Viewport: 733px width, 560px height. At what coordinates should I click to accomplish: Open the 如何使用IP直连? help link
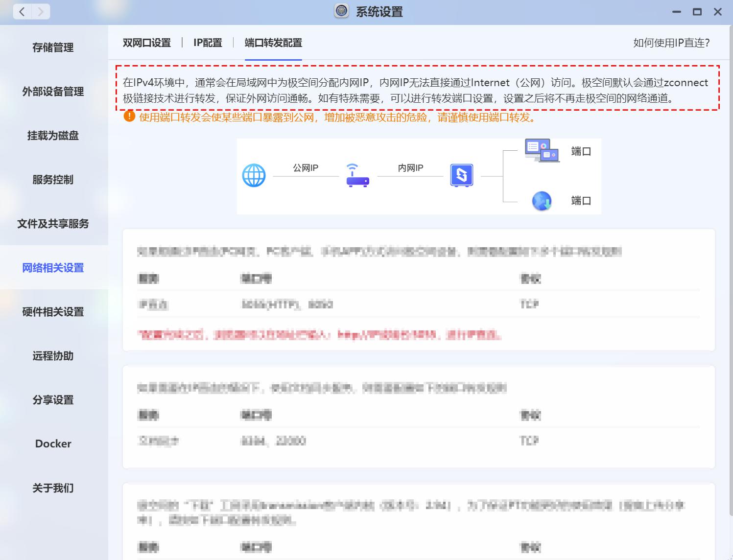click(670, 43)
